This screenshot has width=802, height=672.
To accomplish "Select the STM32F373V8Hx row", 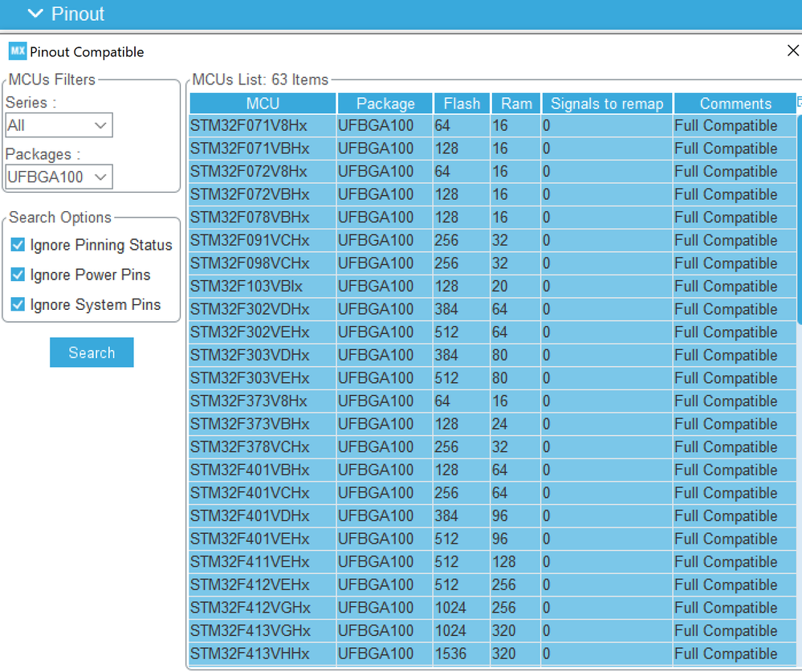I will tap(493, 401).
